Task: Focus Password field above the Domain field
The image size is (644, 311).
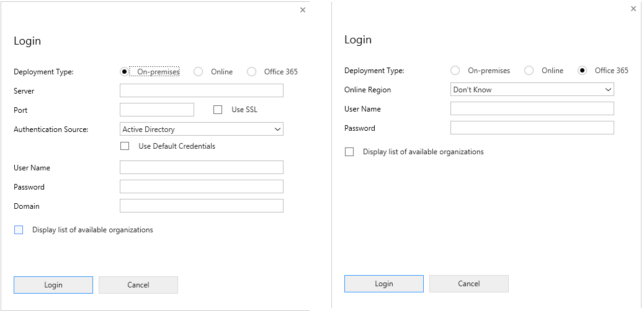Action: (201, 186)
